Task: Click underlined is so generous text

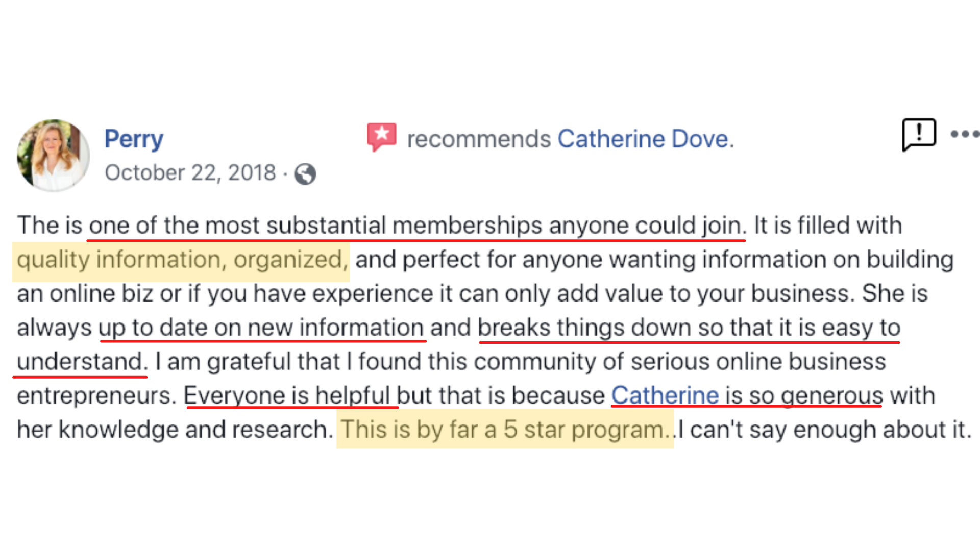Action: [804, 395]
